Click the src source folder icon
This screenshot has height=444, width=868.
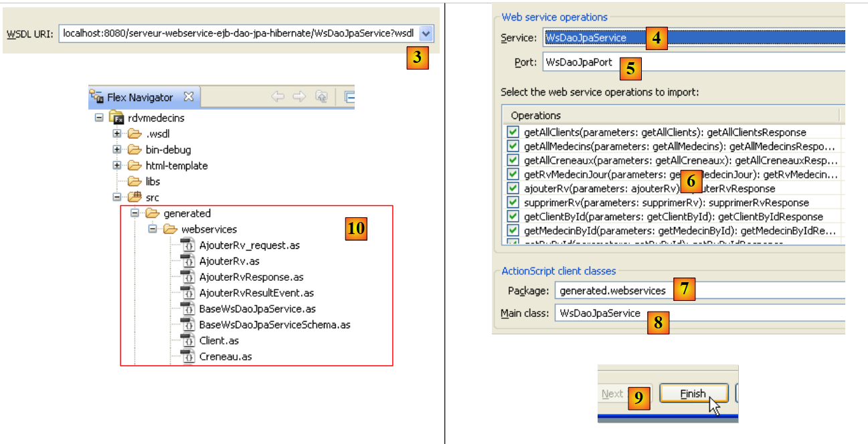coord(135,197)
